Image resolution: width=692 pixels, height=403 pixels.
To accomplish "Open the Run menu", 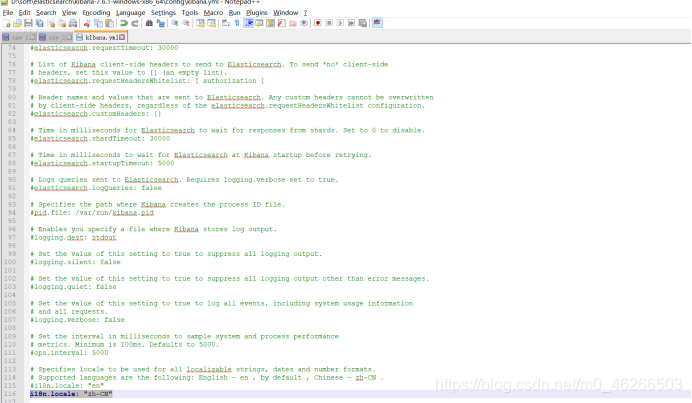I will (x=234, y=12).
